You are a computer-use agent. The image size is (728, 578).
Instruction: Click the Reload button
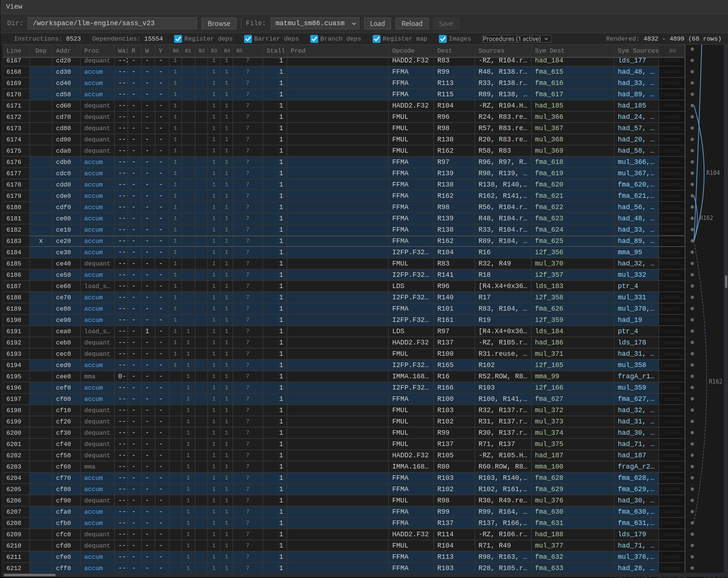tap(412, 23)
